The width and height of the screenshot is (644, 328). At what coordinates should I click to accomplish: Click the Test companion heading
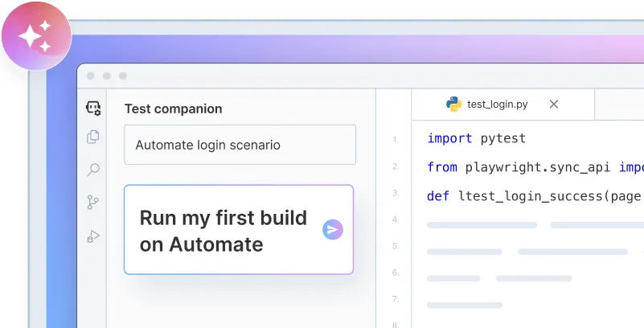pyautogui.click(x=174, y=109)
